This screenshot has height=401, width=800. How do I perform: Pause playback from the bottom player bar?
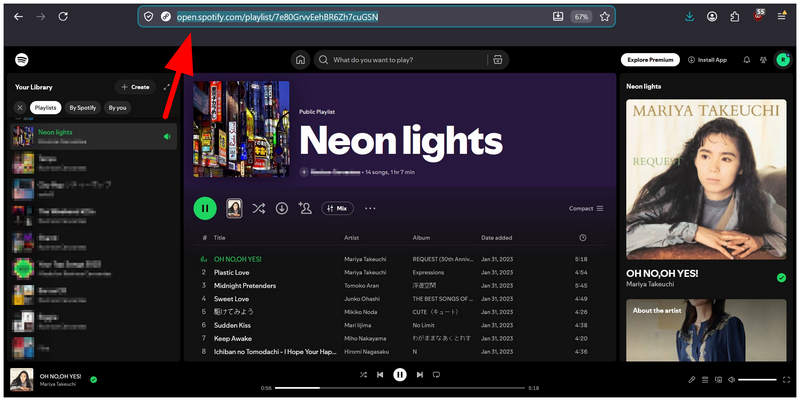400,374
